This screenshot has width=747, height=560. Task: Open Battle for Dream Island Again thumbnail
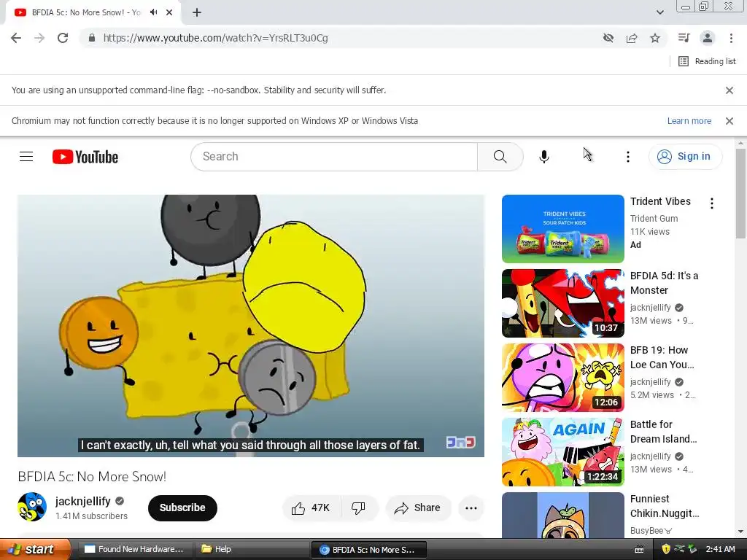pos(562,452)
